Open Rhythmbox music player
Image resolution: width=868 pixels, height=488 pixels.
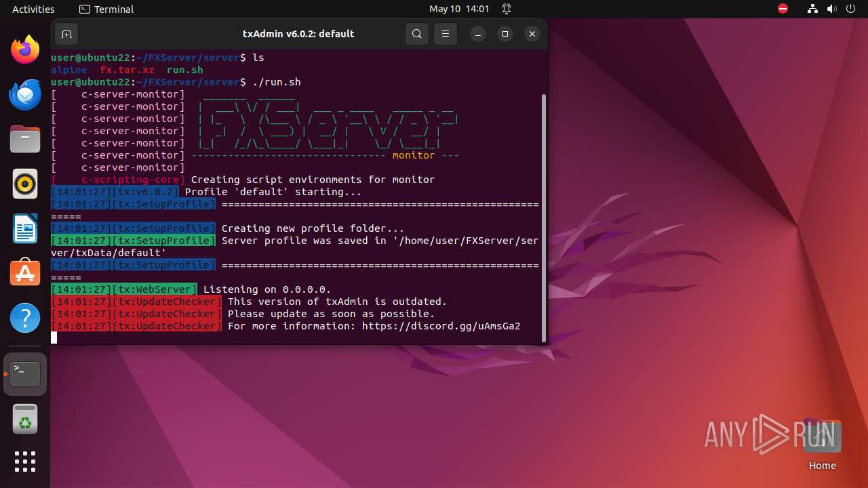tap(25, 184)
